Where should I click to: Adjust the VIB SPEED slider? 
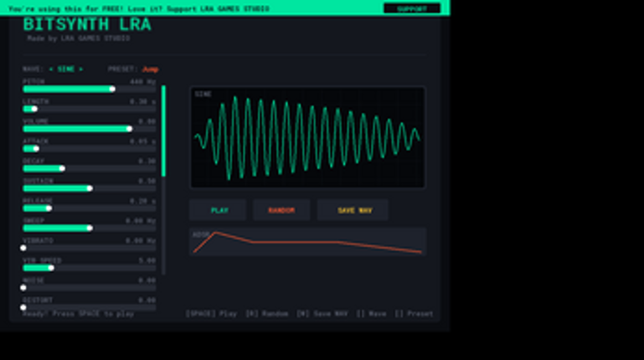tap(90, 268)
